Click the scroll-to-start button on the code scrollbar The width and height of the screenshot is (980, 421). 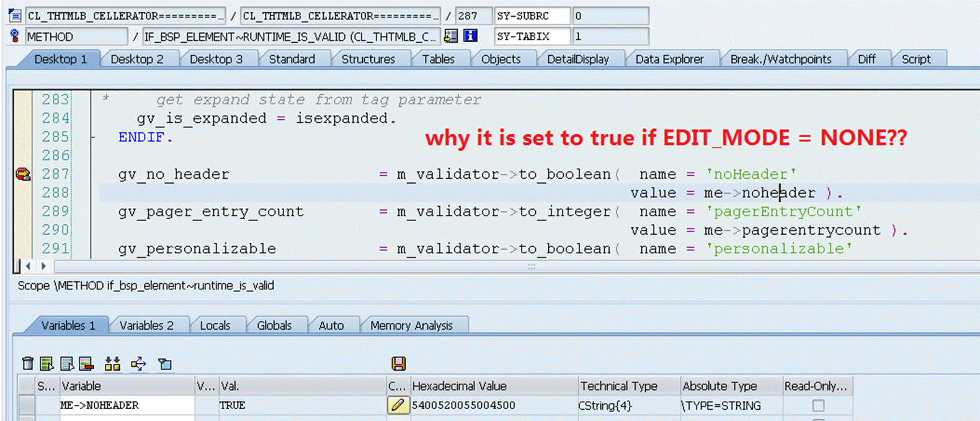pos(16,266)
